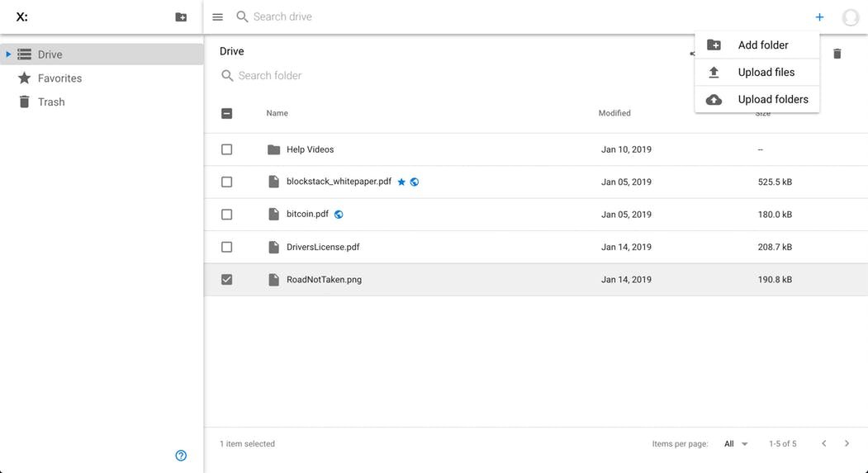Click the blue plus add icon
Viewport: 868px width, 473px height.
pyautogui.click(x=819, y=17)
